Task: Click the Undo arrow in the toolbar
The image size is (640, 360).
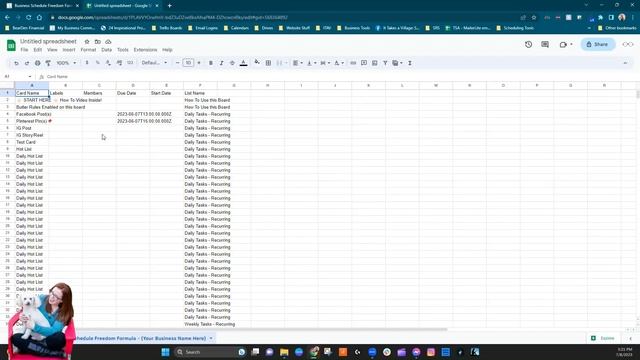Action: coord(16,63)
